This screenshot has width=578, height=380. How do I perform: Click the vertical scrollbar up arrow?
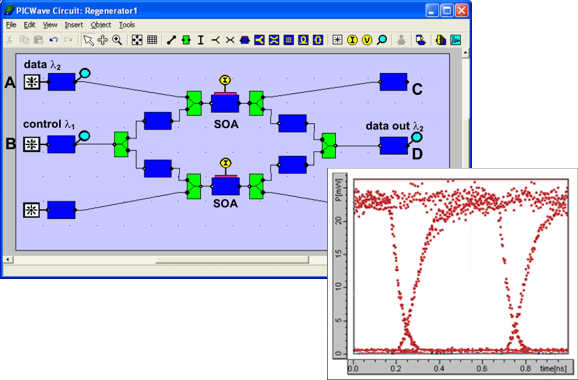[465, 53]
